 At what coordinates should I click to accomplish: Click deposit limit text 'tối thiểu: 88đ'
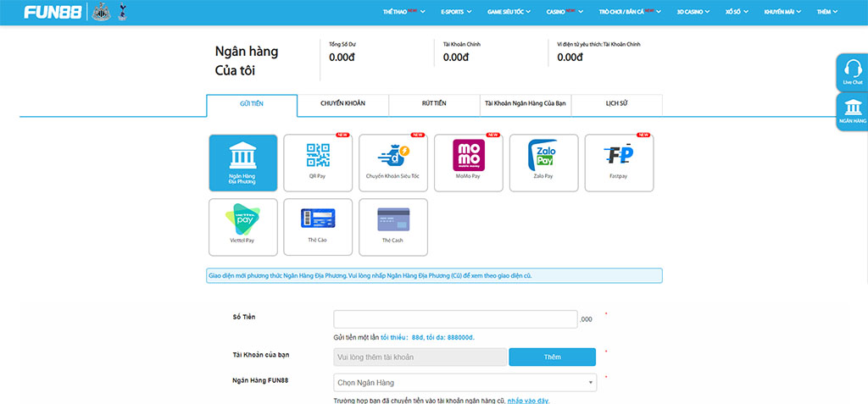coord(402,337)
